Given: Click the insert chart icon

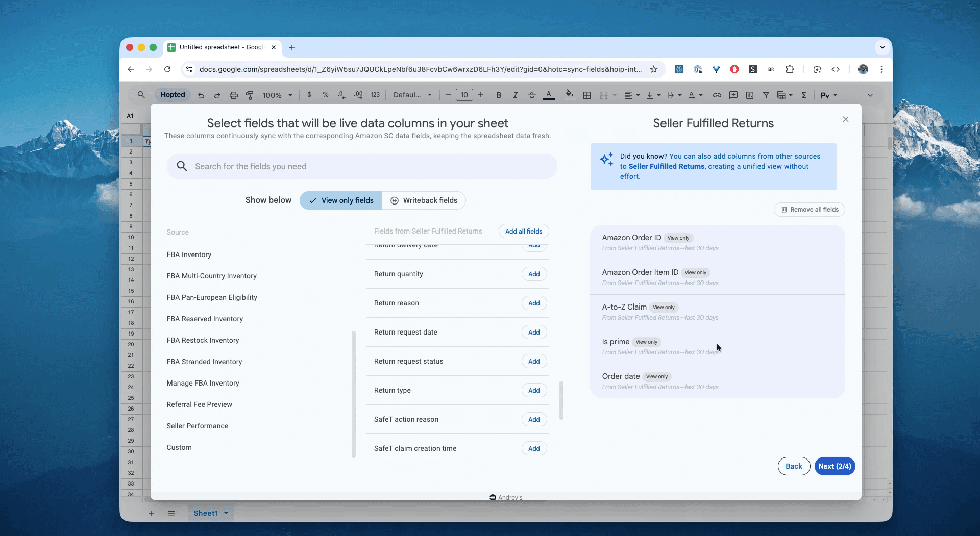Looking at the screenshot, I should (750, 95).
